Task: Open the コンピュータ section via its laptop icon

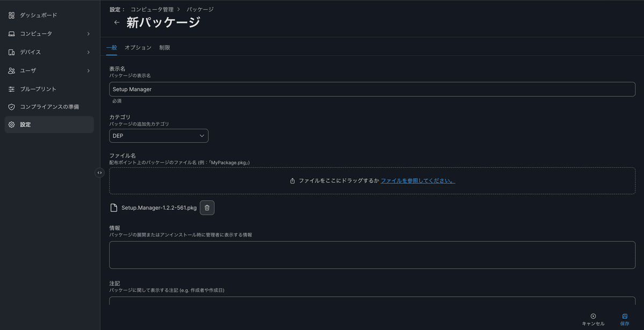Action: point(11,33)
